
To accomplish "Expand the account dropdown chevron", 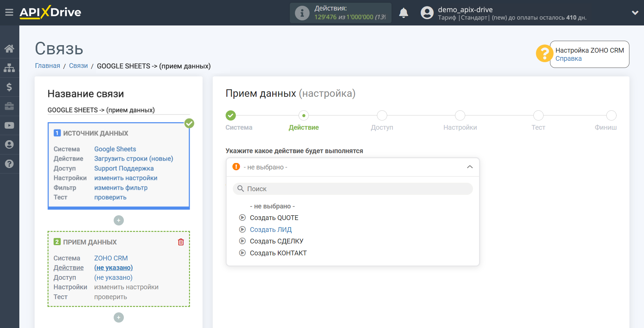I will 635,13.
